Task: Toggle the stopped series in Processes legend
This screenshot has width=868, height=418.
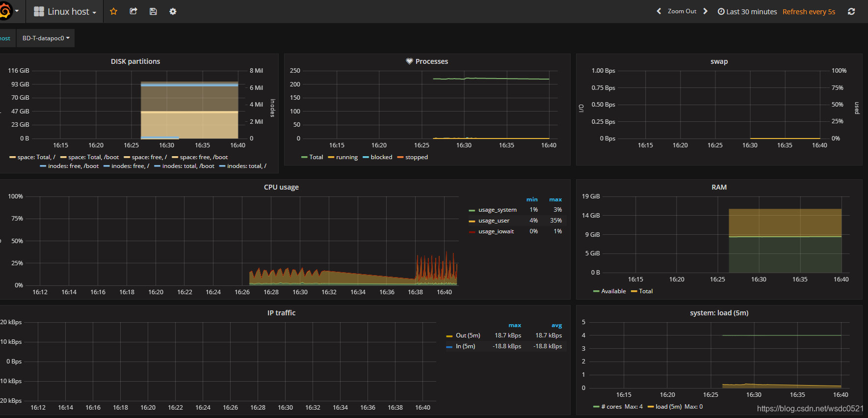Action: pos(417,157)
